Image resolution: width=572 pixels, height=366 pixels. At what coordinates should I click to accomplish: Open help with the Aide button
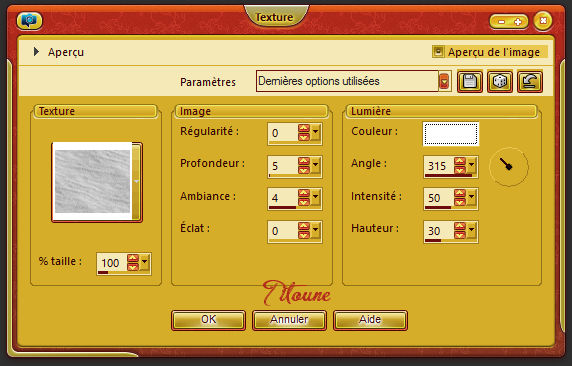click(x=370, y=320)
